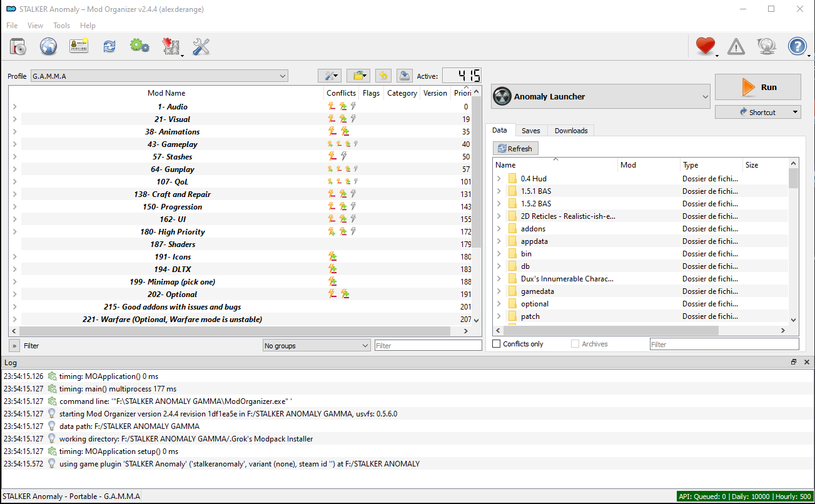Open the Anomaly Launcher executable dropdown
Viewport: 815px width, 504px height.
[x=601, y=96]
